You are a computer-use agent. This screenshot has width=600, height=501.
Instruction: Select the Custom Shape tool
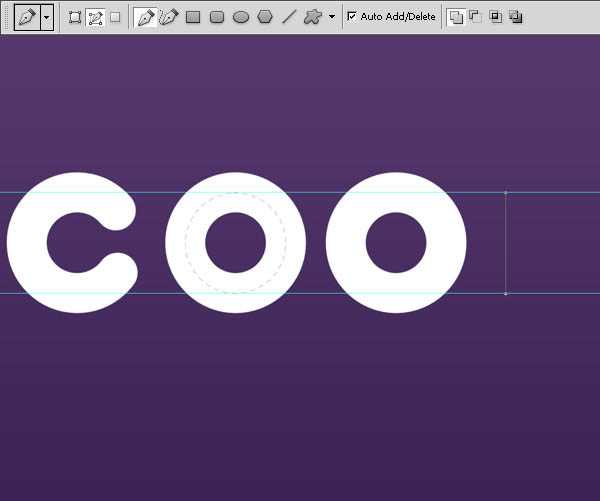(313, 17)
